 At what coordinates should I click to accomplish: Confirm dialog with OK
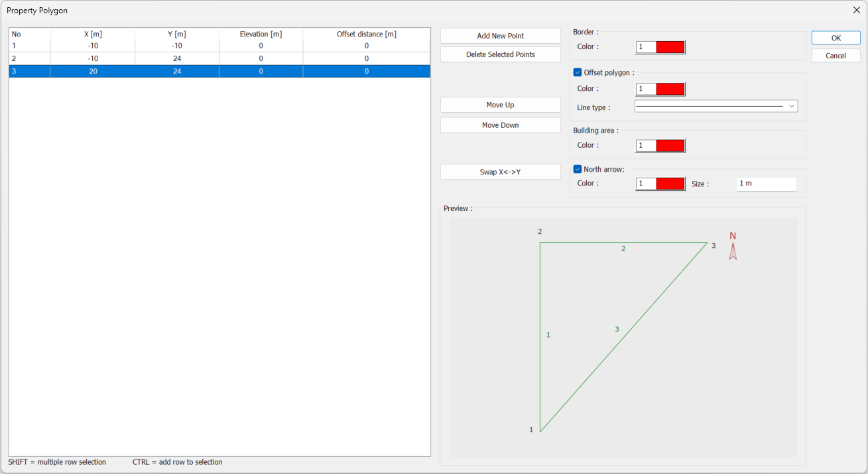click(x=836, y=38)
